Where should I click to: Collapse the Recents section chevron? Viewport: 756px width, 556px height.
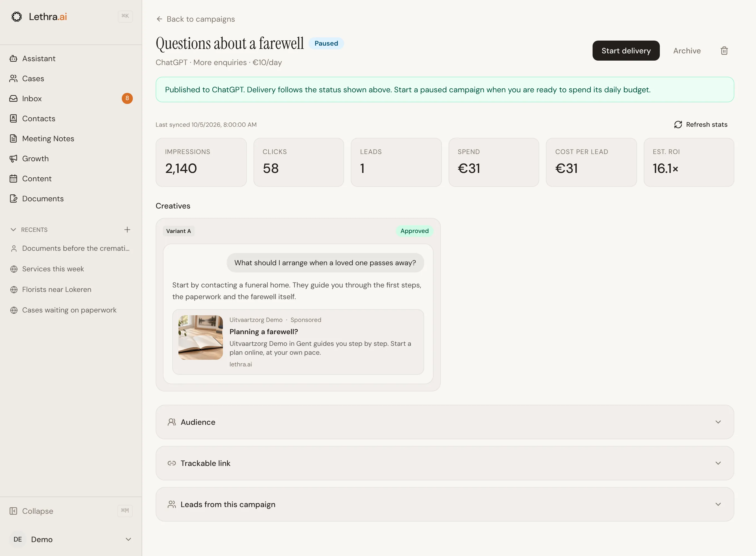point(13,230)
